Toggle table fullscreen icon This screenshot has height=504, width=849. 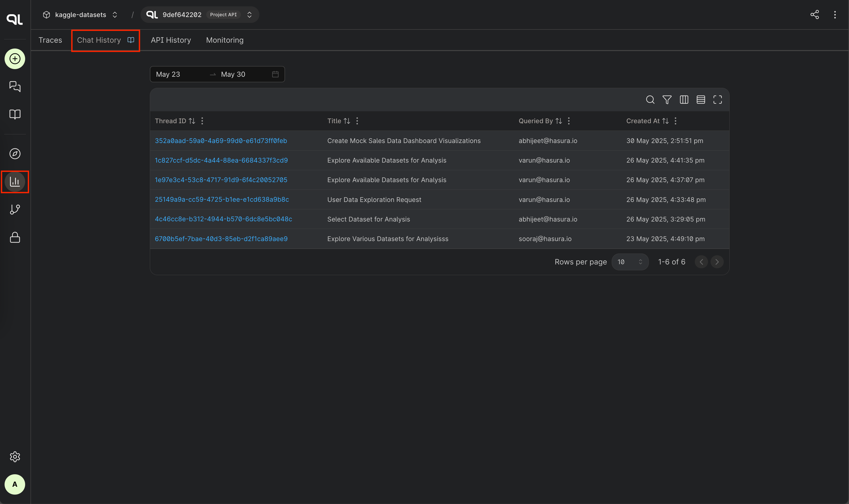pos(718,100)
